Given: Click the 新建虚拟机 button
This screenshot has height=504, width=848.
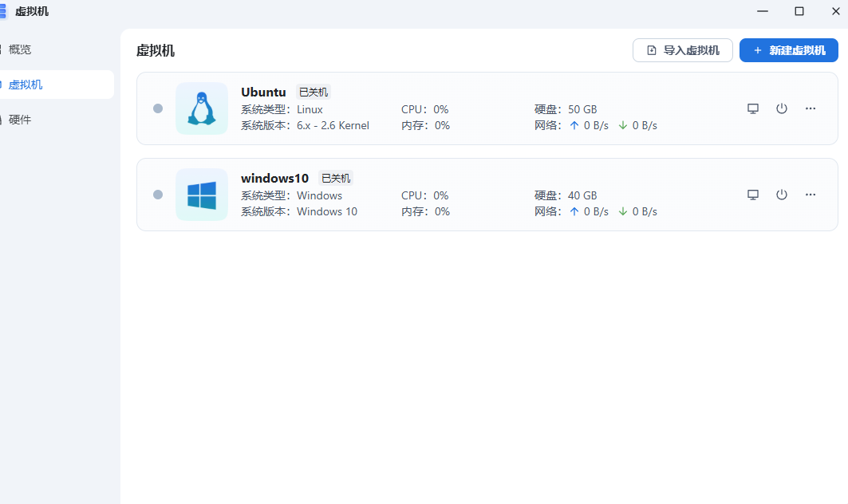Looking at the screenshot, I should (788, 50).
